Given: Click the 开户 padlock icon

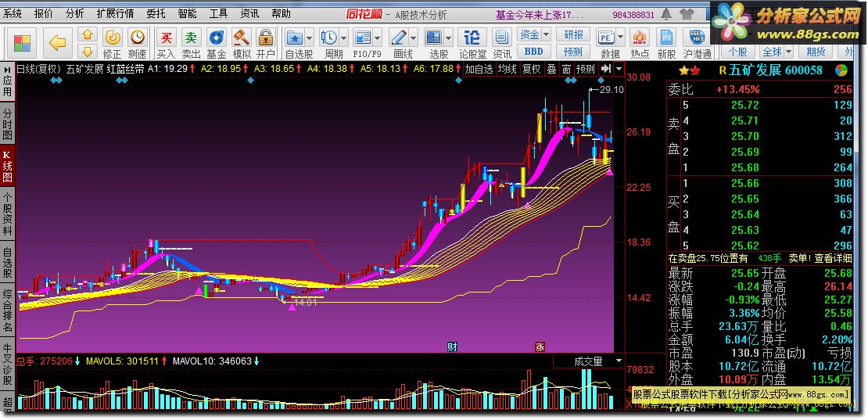Looking at the screenshot, I should (x=267, y=38).
